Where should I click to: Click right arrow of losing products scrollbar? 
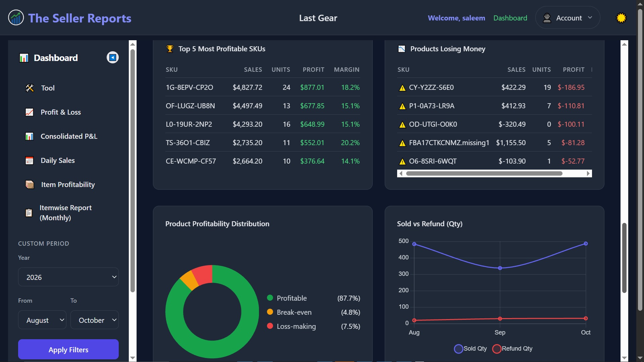coord(588,173)
